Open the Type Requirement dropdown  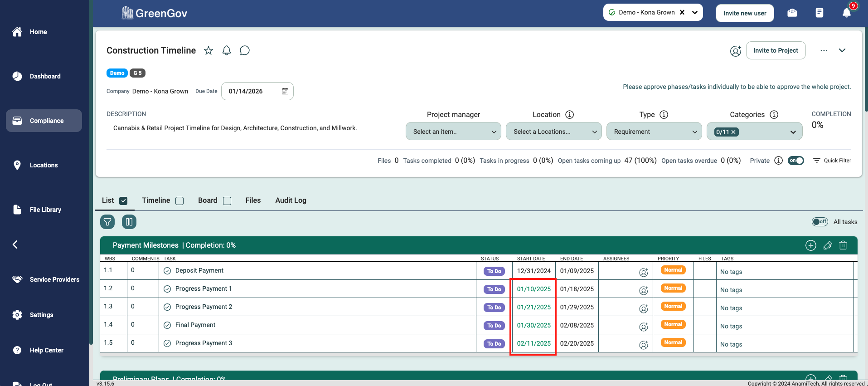pyautogui.click(x=654, y=132)
